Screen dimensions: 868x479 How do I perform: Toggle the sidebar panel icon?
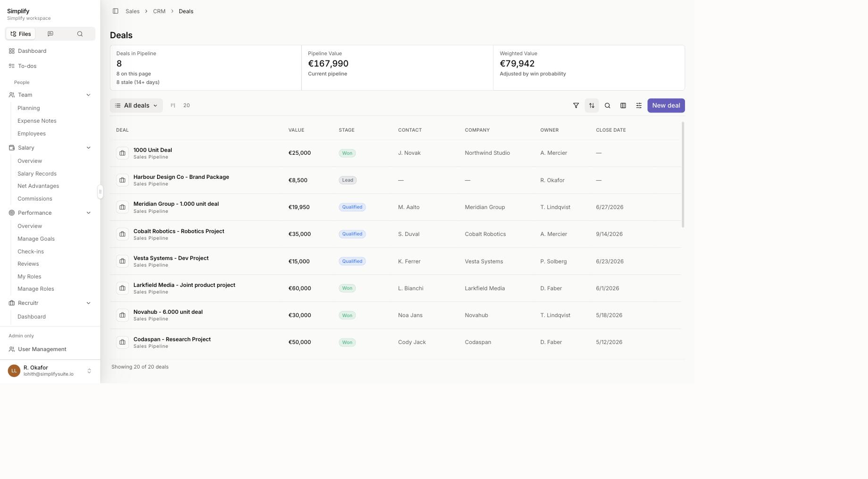pos(116,11)
